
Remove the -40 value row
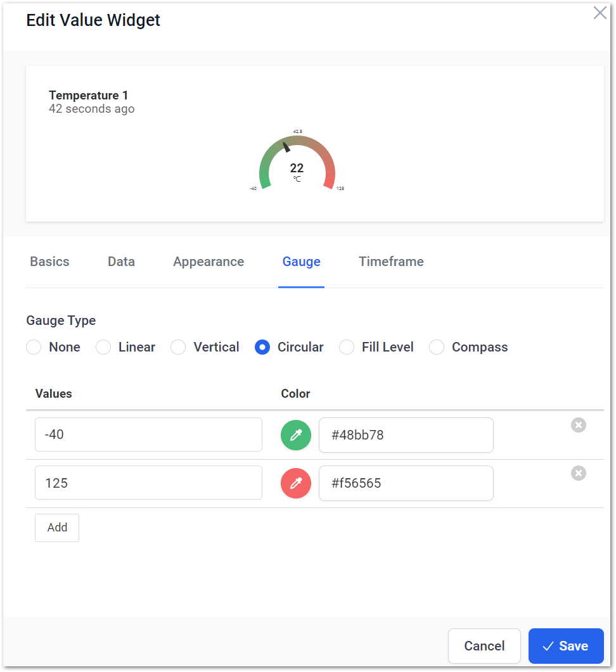pos(578,425)
